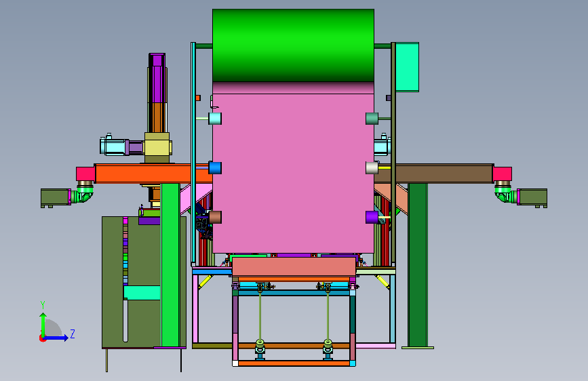This screenshot has height=381, width=588.
Task: Click the pink-red end cap on brown beam
Action: pyautogui.click(x=502, y=174)
